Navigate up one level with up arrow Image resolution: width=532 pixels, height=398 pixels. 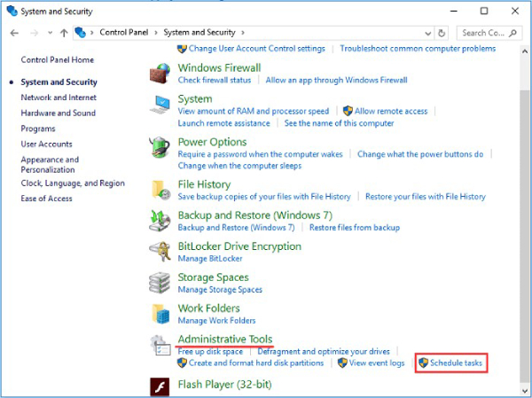pos(64,33)
